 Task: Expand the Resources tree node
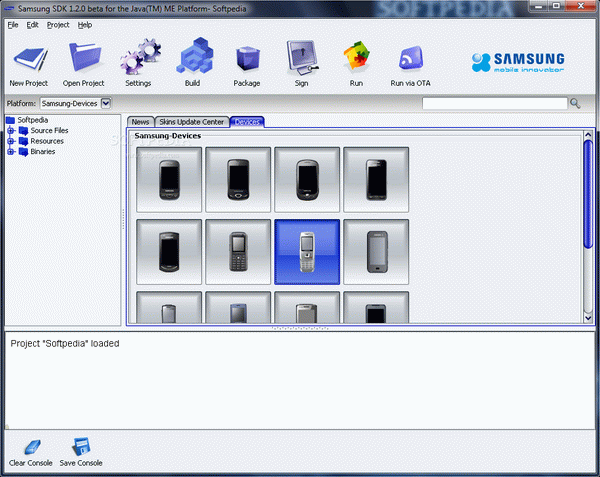coord(12,142)
